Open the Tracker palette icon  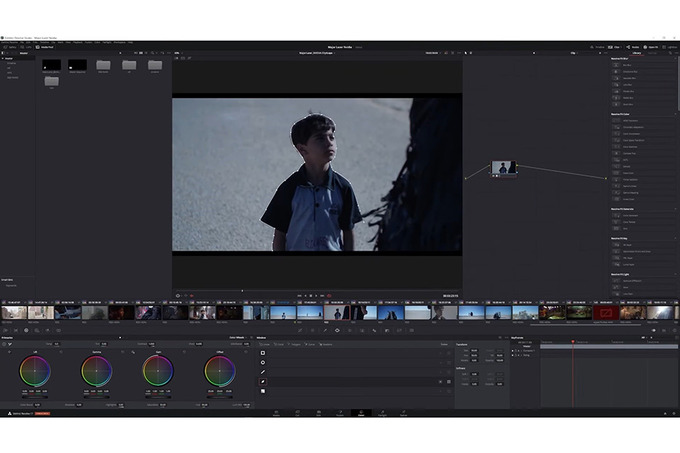pos(350,330)
